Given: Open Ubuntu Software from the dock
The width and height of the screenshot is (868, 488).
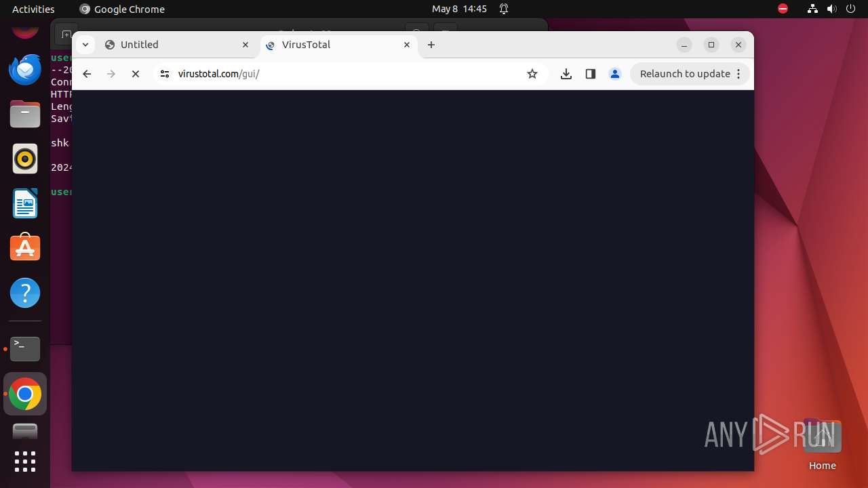Looking at the screenshot, I should point(25,248).
